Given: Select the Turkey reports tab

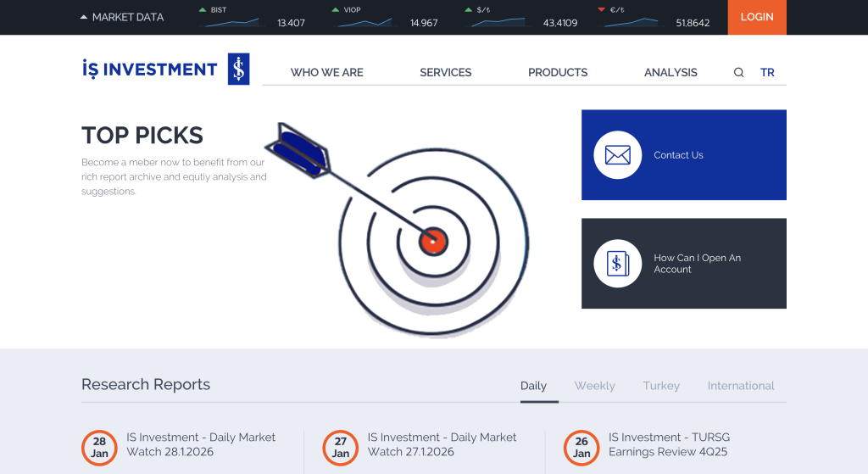Looking at the screenshot, I should 661,386.
